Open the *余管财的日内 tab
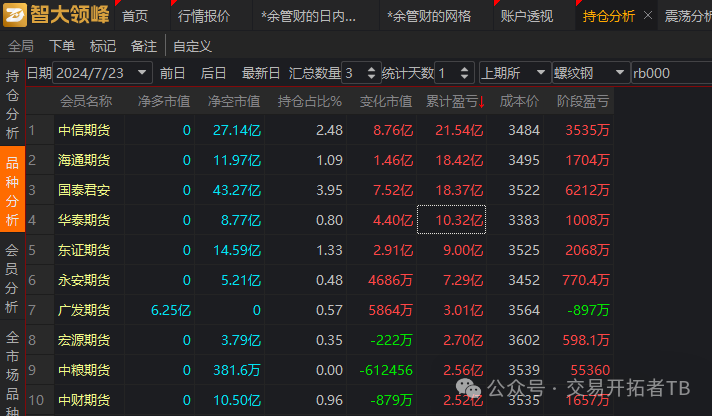This screenshot has width=712, height=416. 308,16
